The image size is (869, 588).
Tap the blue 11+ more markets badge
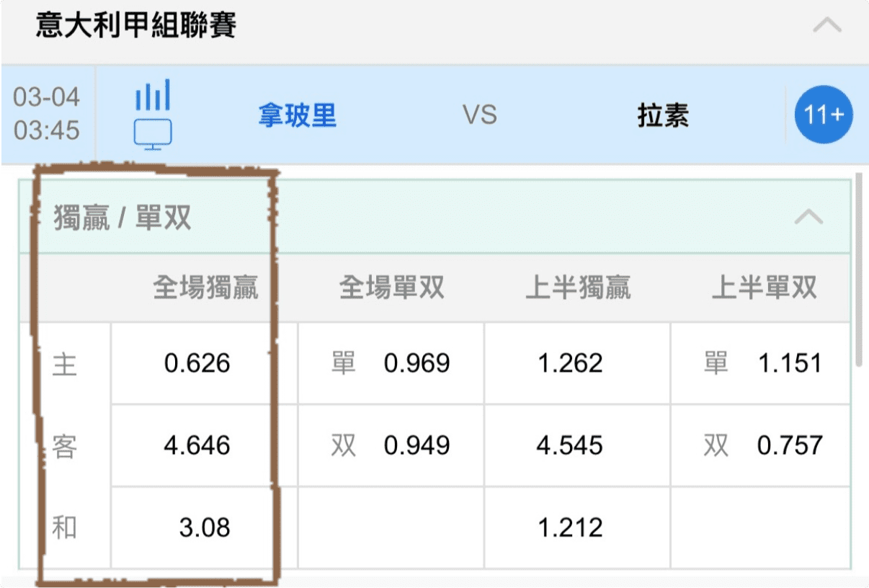[824, 115]
